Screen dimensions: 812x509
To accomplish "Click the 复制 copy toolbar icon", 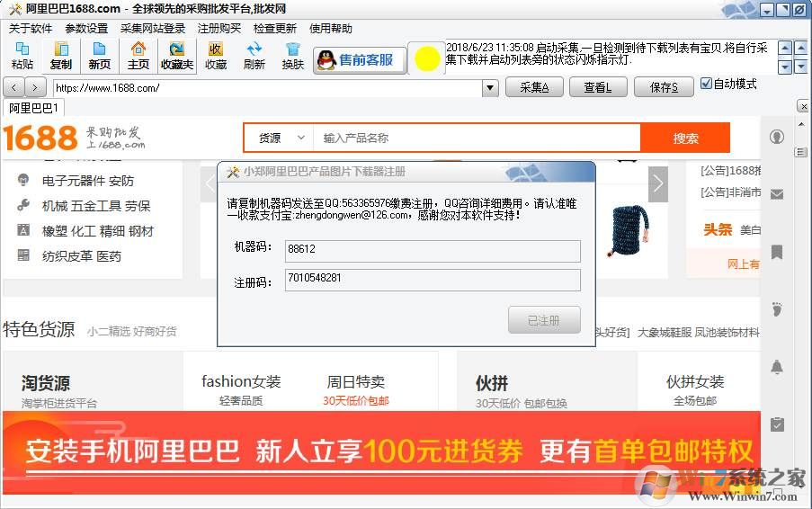I will pyautogui.click(x=60, y=56).
